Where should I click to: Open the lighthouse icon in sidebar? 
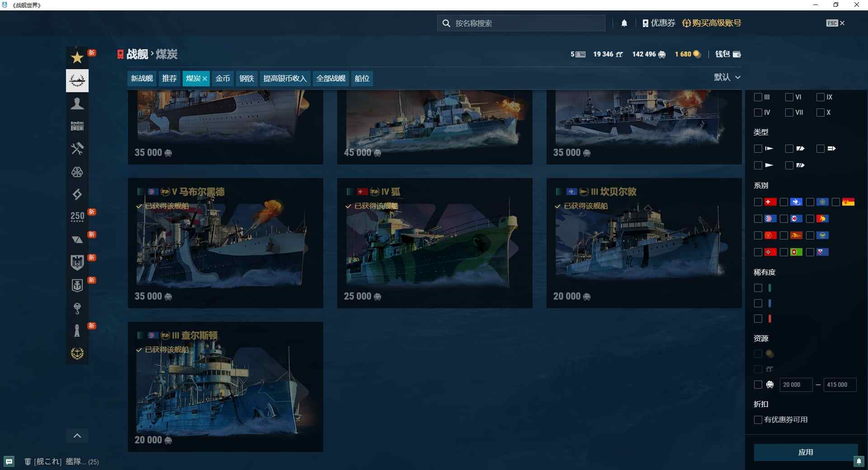[x=77, y=330]
